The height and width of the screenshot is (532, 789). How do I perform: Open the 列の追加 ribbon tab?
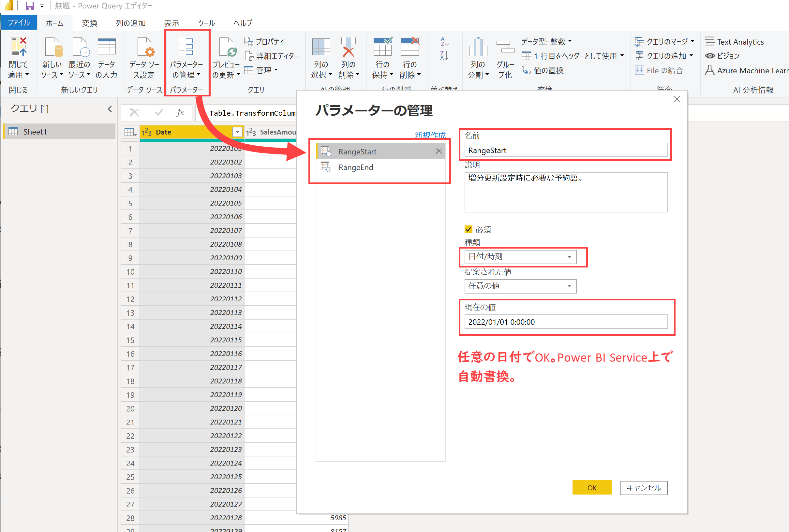[x=131, y=23]
